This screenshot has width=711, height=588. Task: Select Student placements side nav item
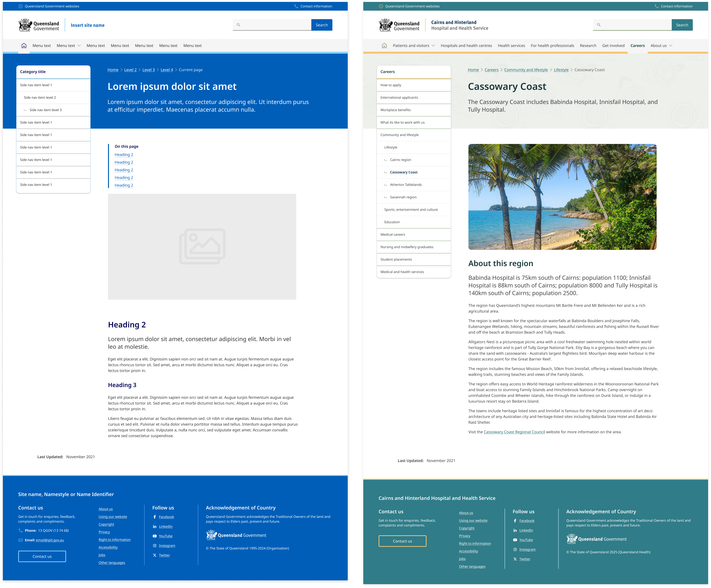pos(413,259)
